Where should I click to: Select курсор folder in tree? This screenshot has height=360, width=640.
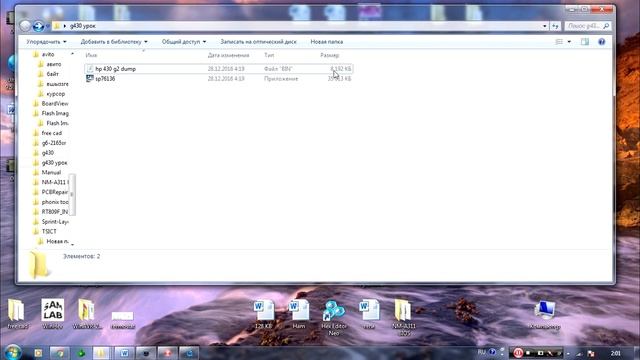[56, 94]
